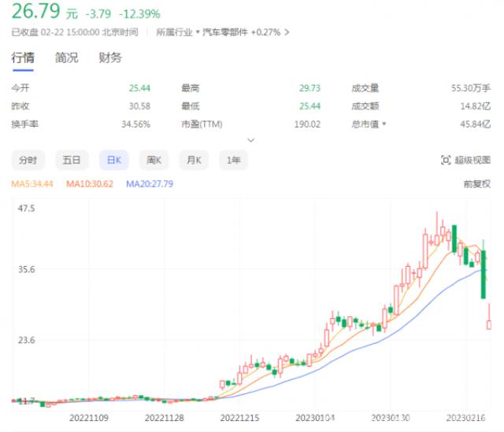Select the 日K candlestick view
Viewport: 504px width, 432px height.
click(x=113, y=160)
